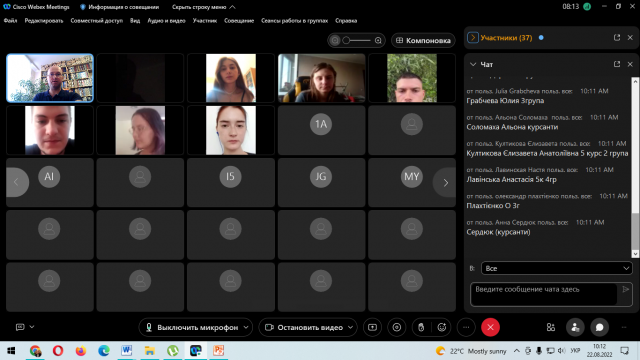Viewport: 640px width, 360px height.
Task: Close the Участники panel
Action: pos(630,38)
